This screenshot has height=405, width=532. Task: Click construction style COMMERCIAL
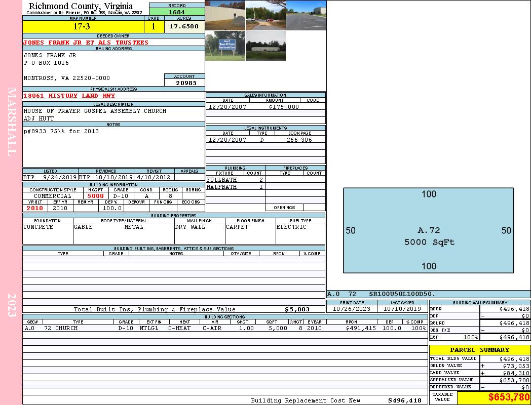pyautogui.click(x=53, y=196)
